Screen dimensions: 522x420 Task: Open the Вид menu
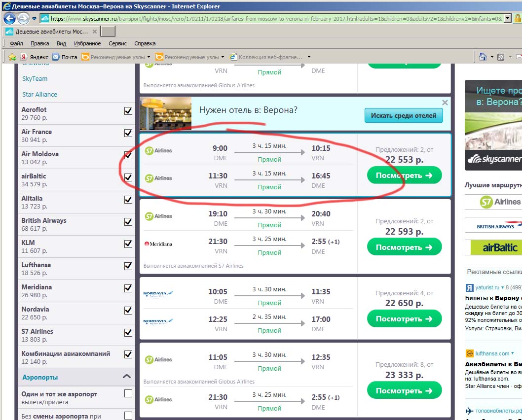pyautogui.click(x=61, y=43)
